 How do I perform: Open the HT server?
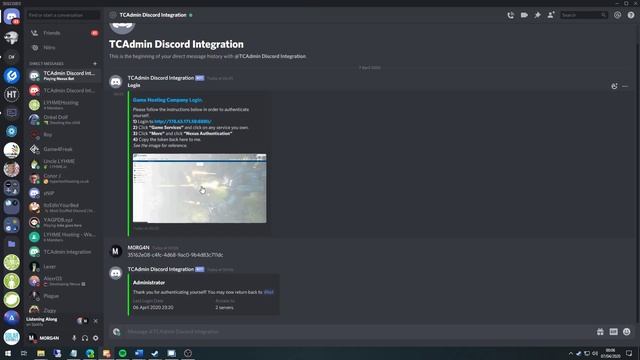(x=11, y=94)
